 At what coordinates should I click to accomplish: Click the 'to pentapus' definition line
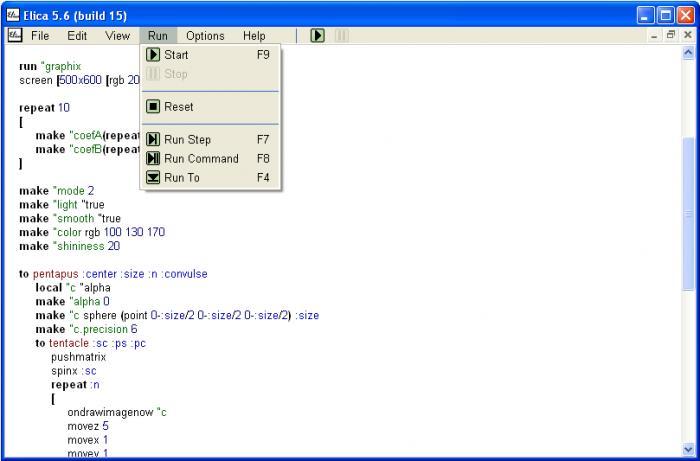113,274
